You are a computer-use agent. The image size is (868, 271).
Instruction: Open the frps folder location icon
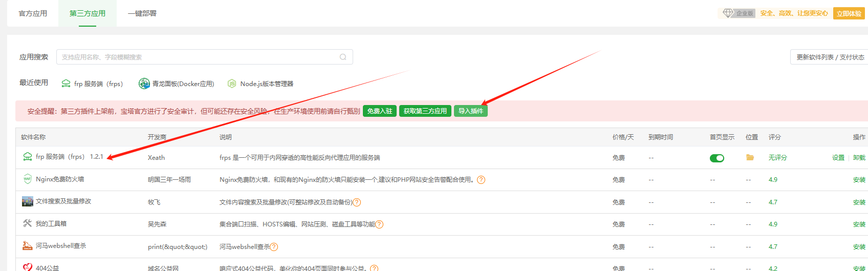[750, 158]
